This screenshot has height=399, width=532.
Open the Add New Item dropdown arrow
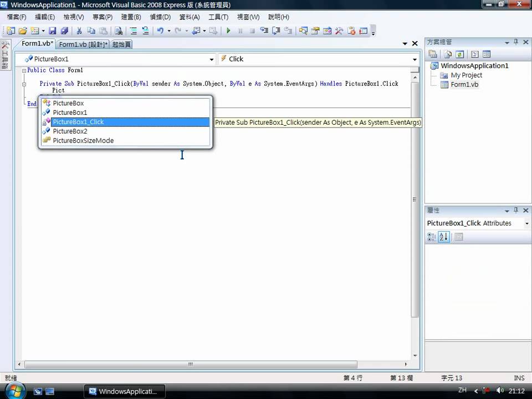tap(43, 31)
